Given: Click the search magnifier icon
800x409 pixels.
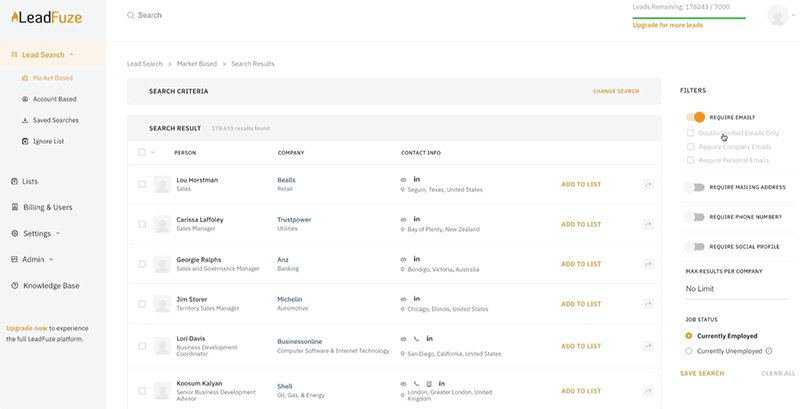Looking at the screenshot, I should pyautogui.click(x=131, y=16).
